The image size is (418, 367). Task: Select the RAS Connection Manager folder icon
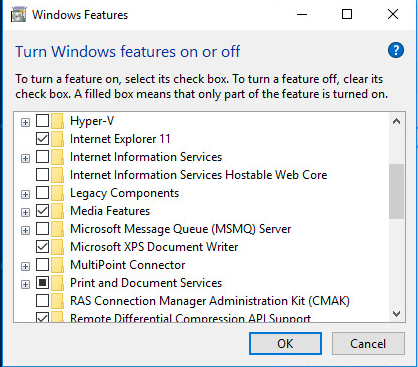pos(57,301)
